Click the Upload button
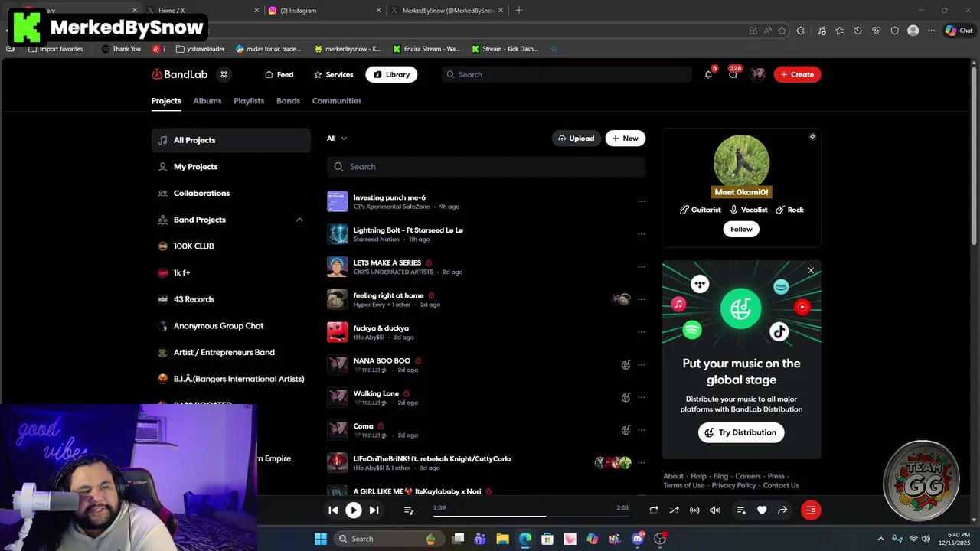Image resolution: width=980 pixels, height=551 pixels. pyautogui.click(x=577, y=139)
